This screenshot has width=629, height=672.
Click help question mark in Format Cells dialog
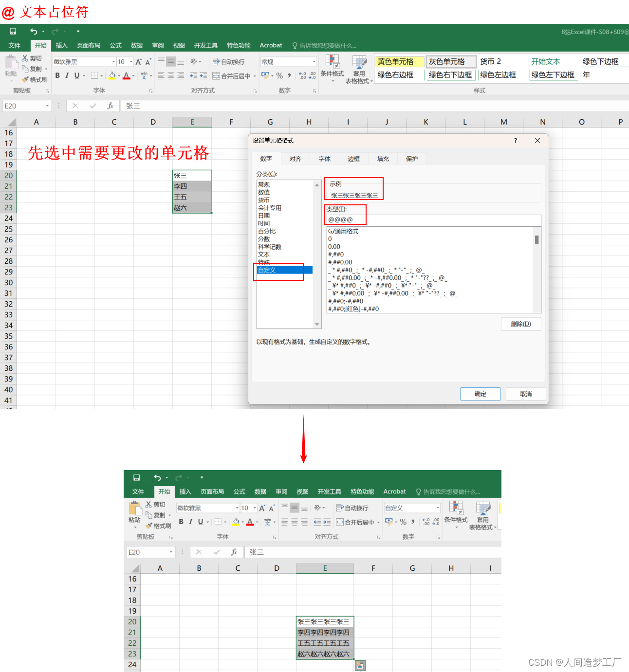tap(516, 141)
